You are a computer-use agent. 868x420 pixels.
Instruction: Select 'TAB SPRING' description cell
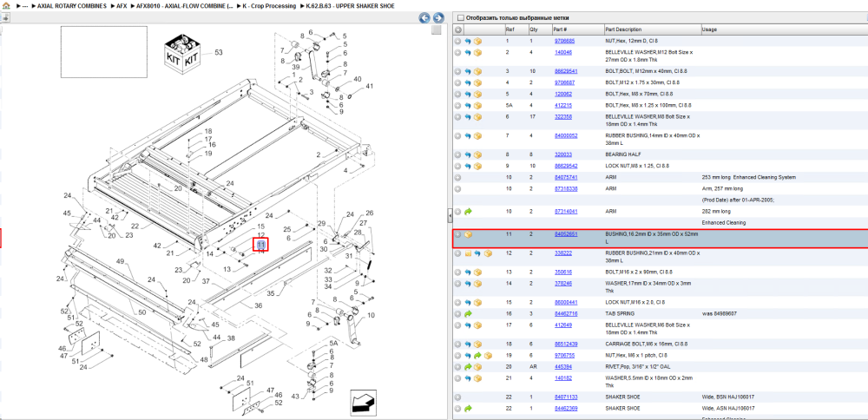[618, 314]
